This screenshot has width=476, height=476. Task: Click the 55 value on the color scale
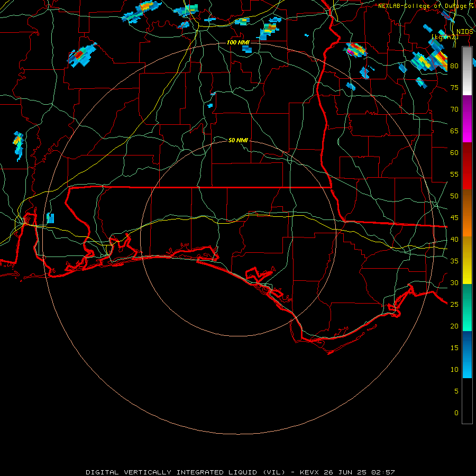454,174
